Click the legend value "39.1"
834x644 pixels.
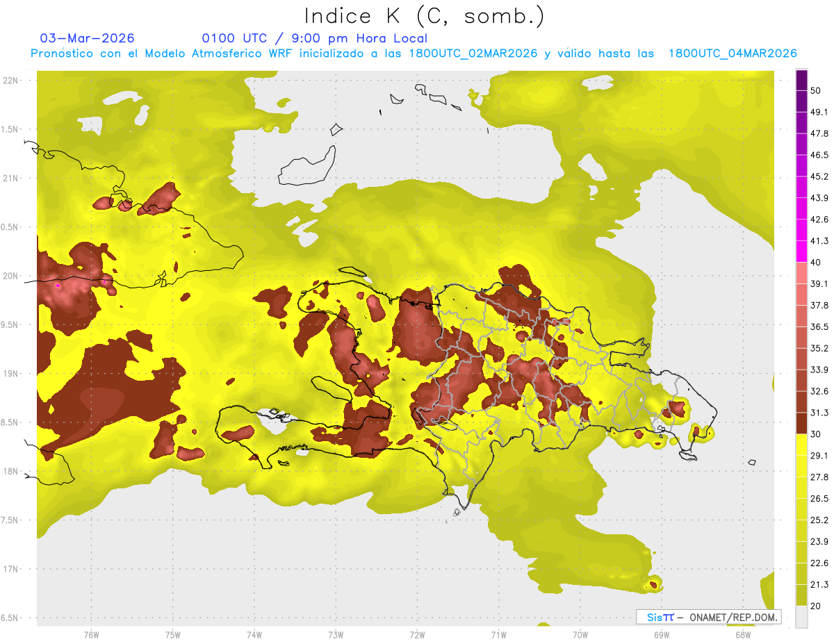tap(819, 283)
